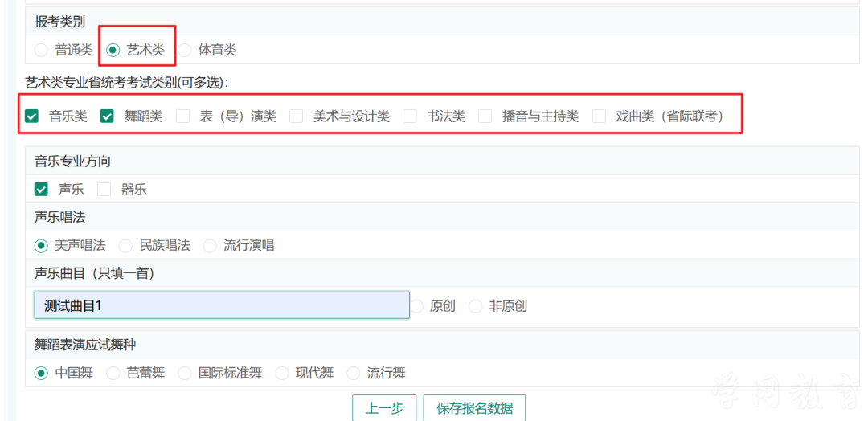Click the 声乐唱法 heading
This screenshot has height=421, width=868.
coord(59,217)
